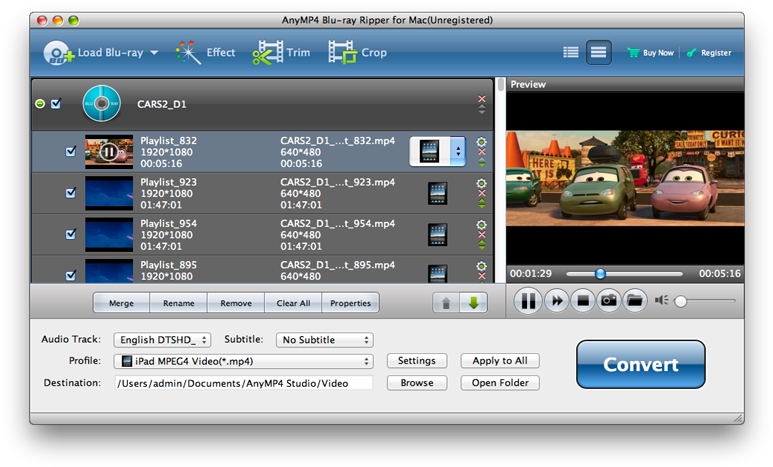Move Playlist_923 down with green arrow

(x=482, y=205)
